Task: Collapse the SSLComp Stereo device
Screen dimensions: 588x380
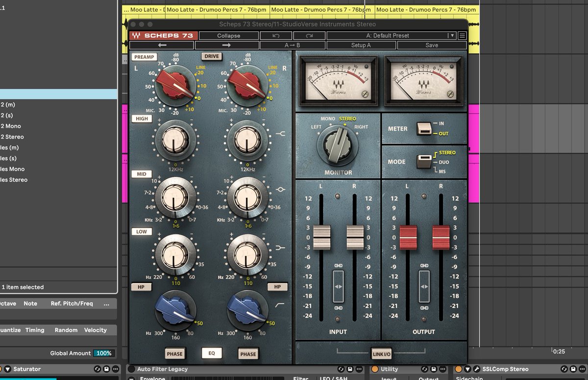Action: pos(467,369)
